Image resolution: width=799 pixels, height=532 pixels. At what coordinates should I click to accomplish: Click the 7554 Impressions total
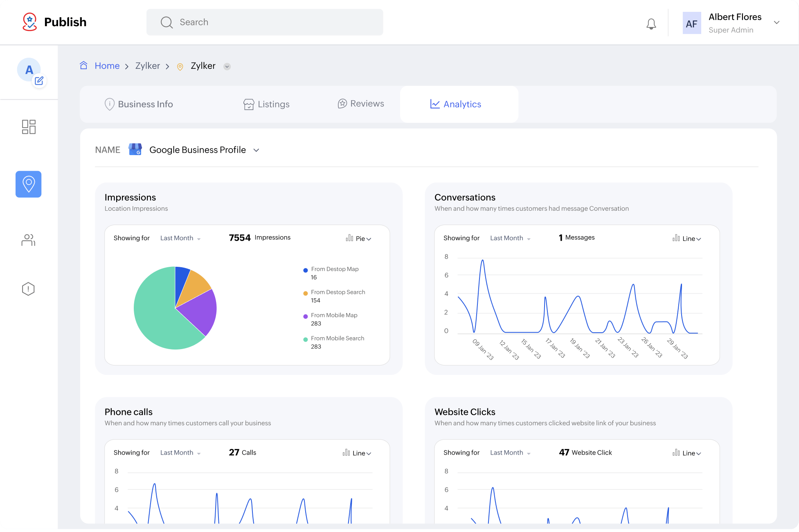(x=259, y=237)
